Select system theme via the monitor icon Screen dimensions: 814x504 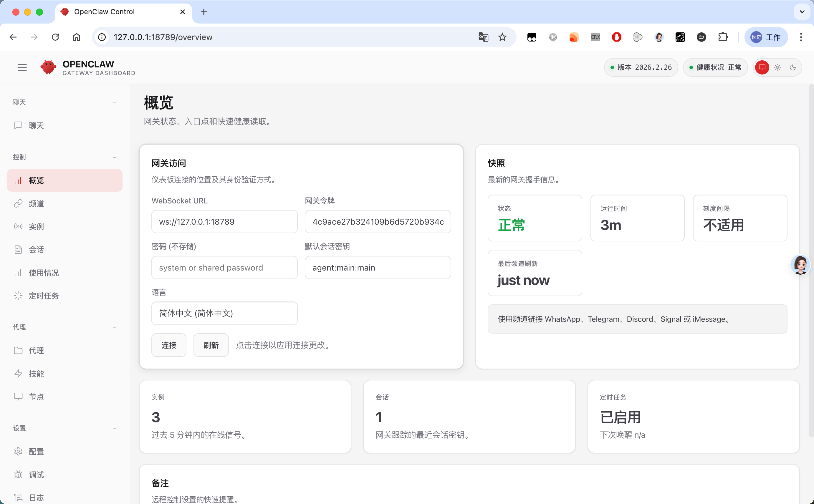762,67
